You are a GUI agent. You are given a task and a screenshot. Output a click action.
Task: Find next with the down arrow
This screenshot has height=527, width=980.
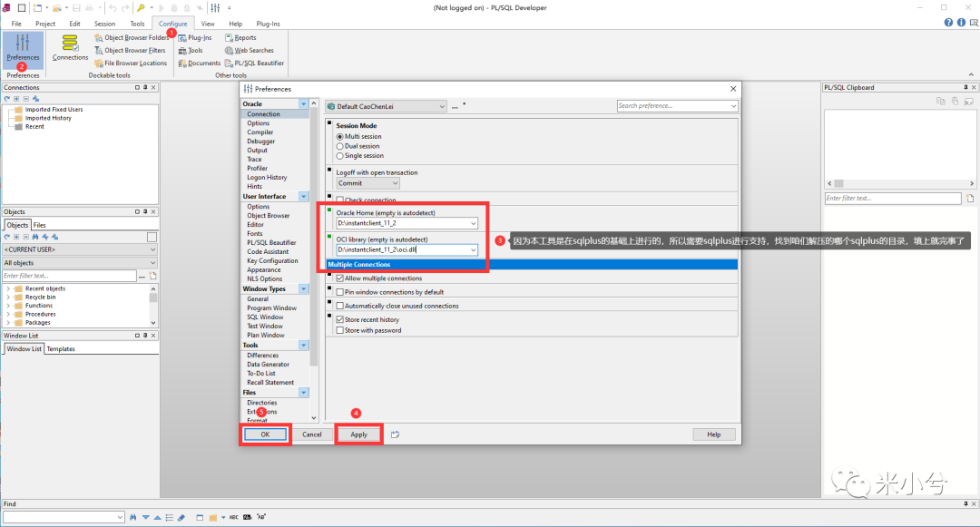(145, 517)
